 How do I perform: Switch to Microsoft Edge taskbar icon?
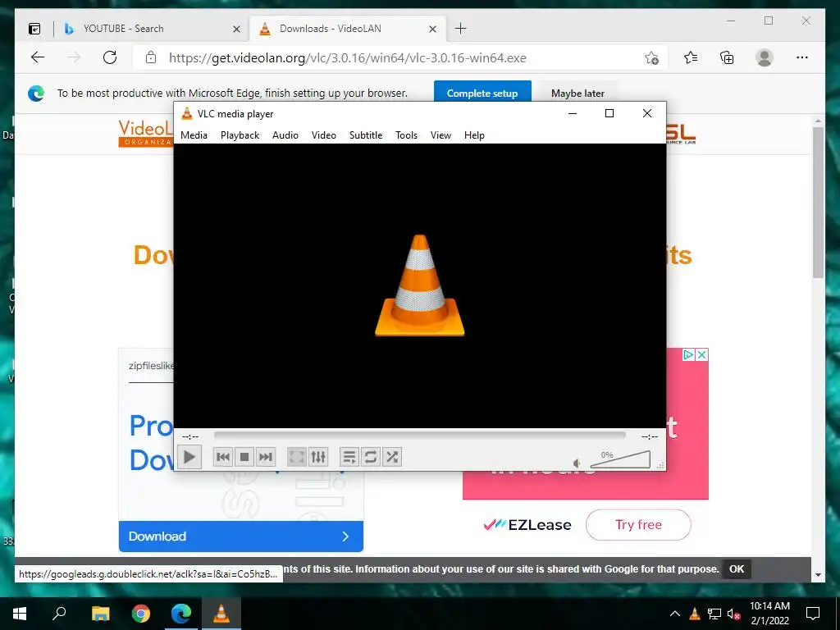pyautogui.click(x=181, y=614)
